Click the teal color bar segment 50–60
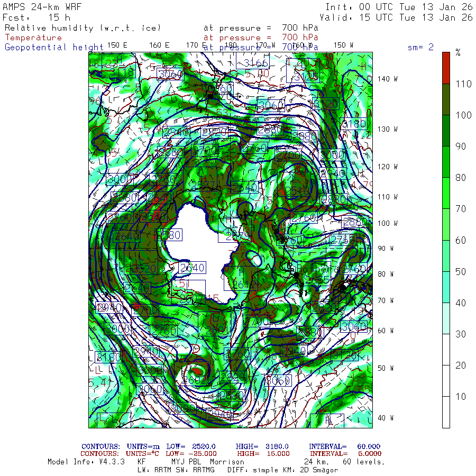476x476 pixels. coord(446,256)
